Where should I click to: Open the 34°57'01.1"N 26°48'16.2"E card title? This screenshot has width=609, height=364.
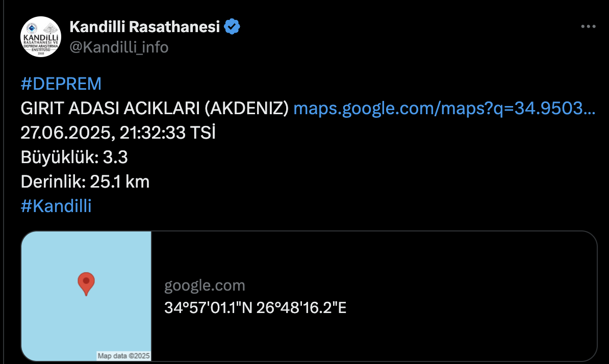255,308
